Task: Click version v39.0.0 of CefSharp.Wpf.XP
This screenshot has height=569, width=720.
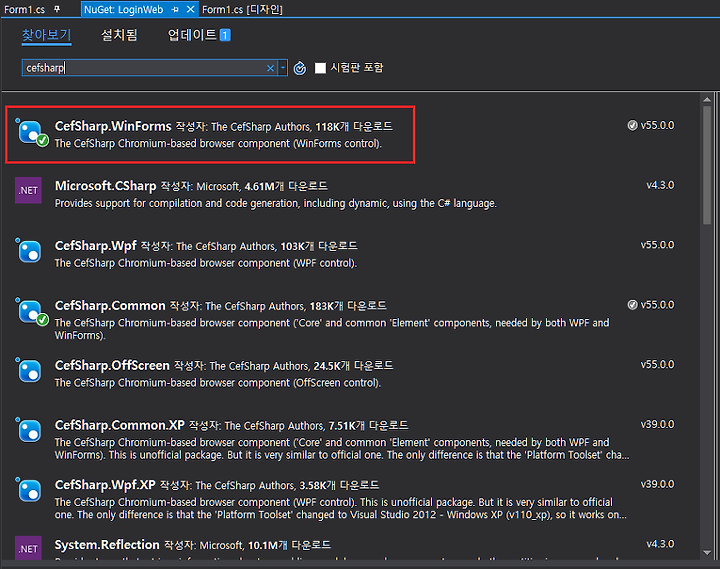Action: click(x=658, y=484)
